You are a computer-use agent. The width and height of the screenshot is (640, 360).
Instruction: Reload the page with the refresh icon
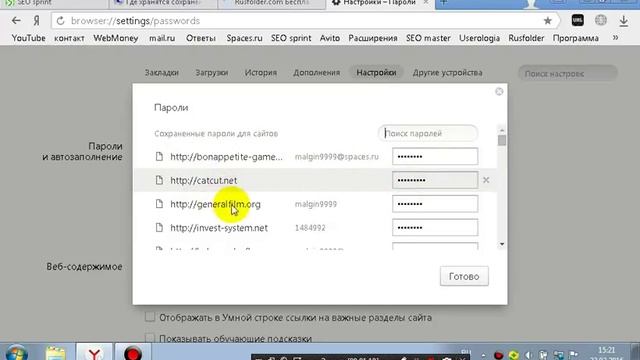(60, 21)
